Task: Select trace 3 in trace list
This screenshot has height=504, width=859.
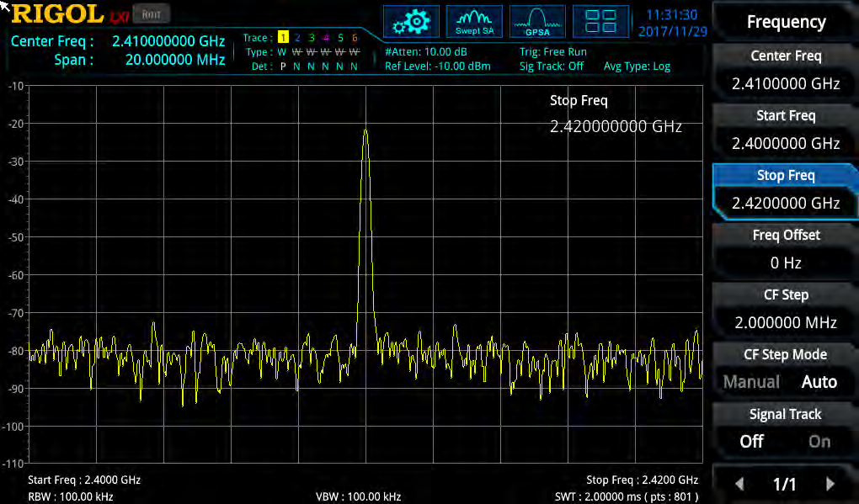Action: click(311, 38)
